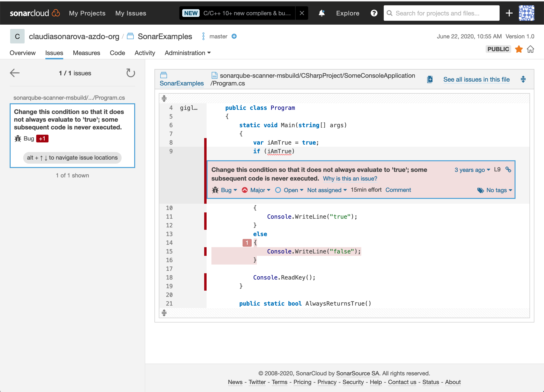Open the Contact us footer link

pos(402,382)
